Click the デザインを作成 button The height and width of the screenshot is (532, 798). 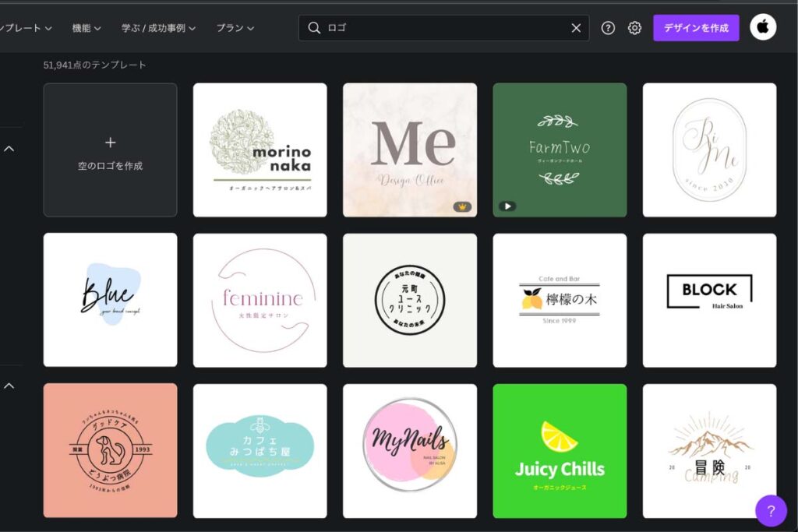(x=696, y=27)
